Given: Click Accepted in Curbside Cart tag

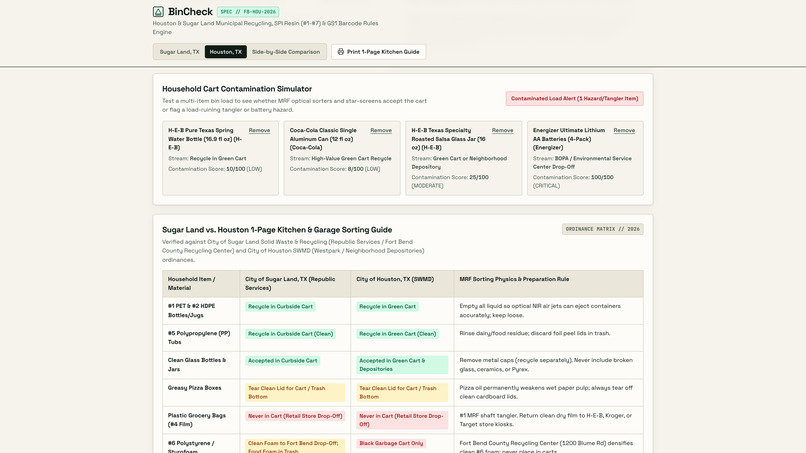Looking at the screenshot, I should click(282, 361).
